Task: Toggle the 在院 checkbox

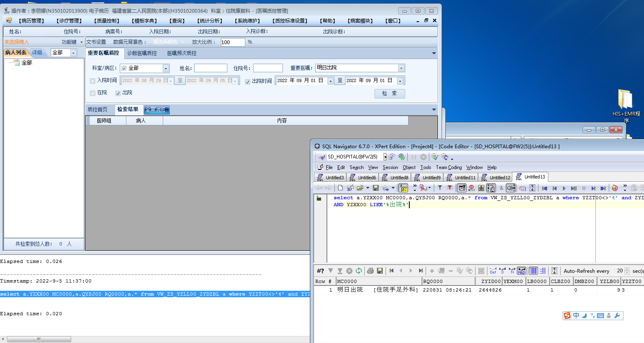Action: 92,93
